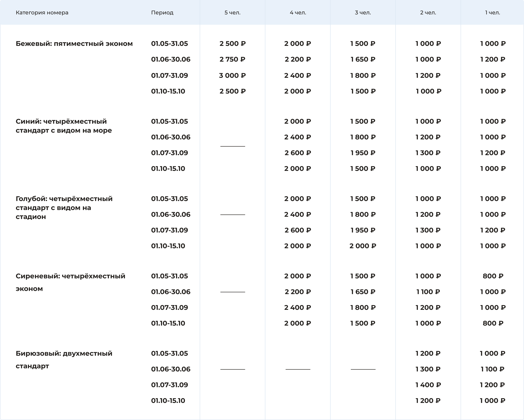This screenshot has width=524, height=420.
Task: Select the '5 чел.' column header
Action: click(232, 13)
